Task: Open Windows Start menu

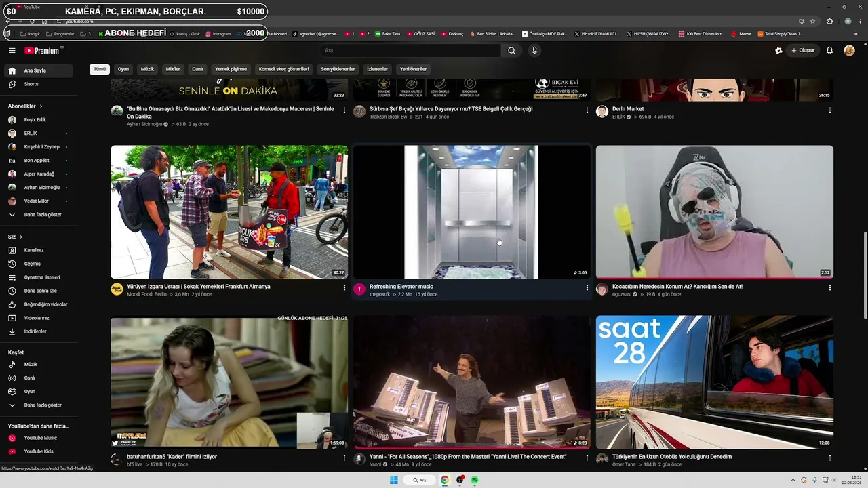Action: point(394,480)
